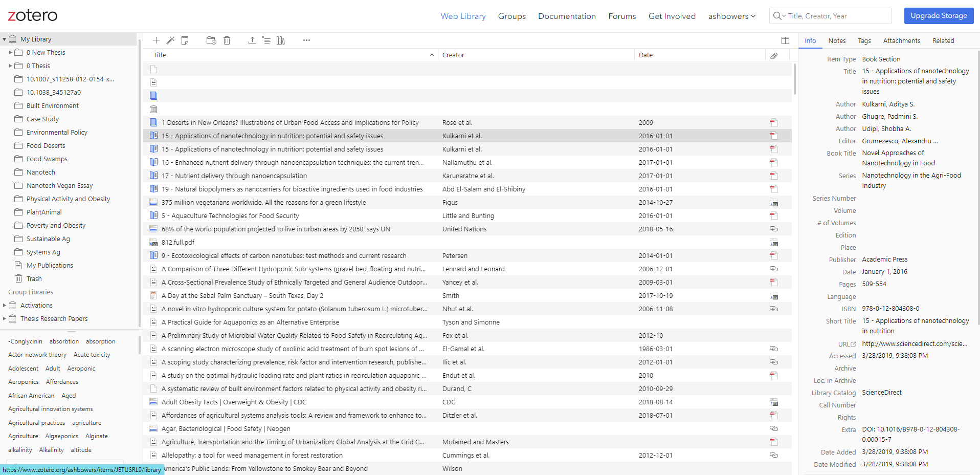Switch to the Notes tab
The width and height of the screenshot is (980, 475).
coord(836,40)
